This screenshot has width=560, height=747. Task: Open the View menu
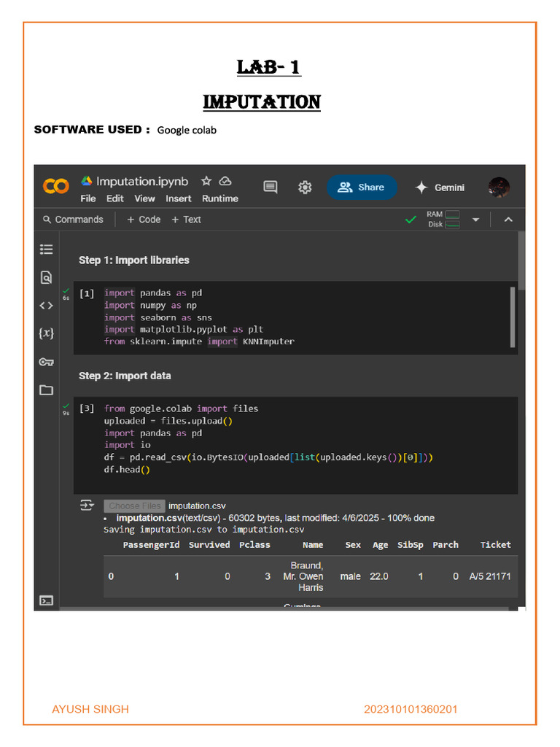144,198
